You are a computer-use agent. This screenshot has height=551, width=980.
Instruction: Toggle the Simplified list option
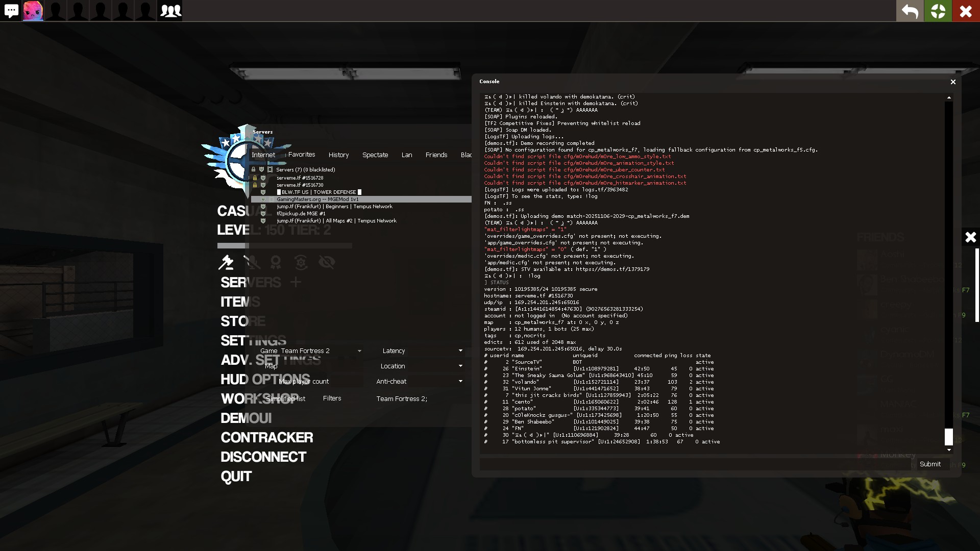point(285,399)
